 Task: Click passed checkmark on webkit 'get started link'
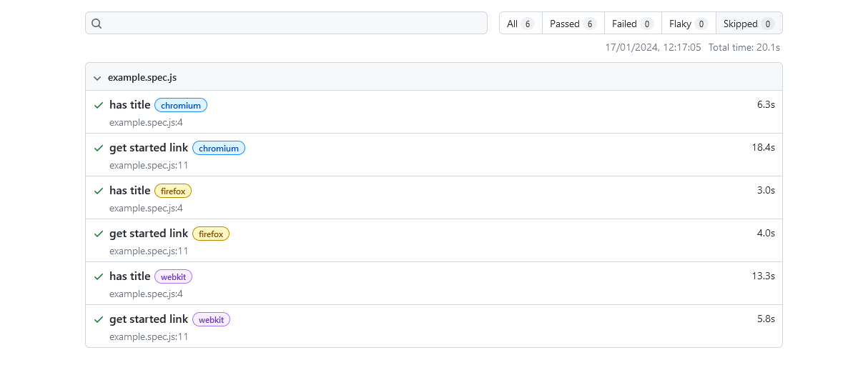pyautogui.click(x=99, y=319)
